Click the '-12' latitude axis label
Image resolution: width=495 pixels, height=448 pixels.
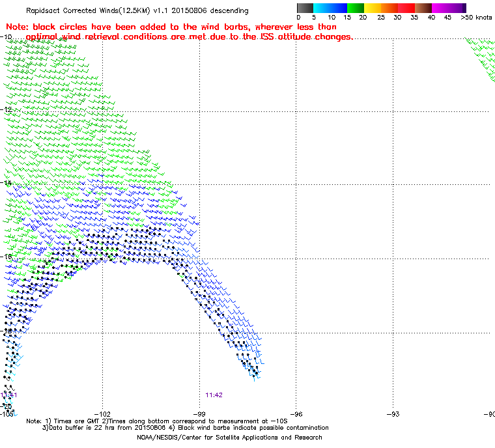click(6, 109)
